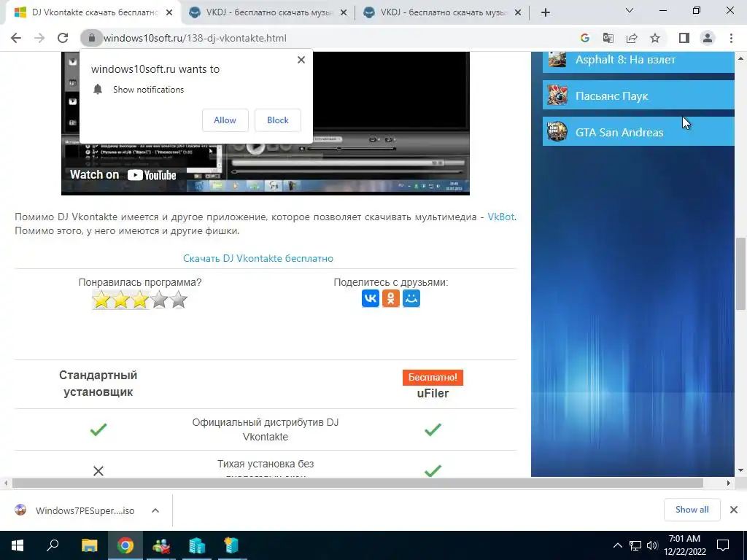Switch to third VKDJ tab
747x560 pixels.
pos(443,13)
